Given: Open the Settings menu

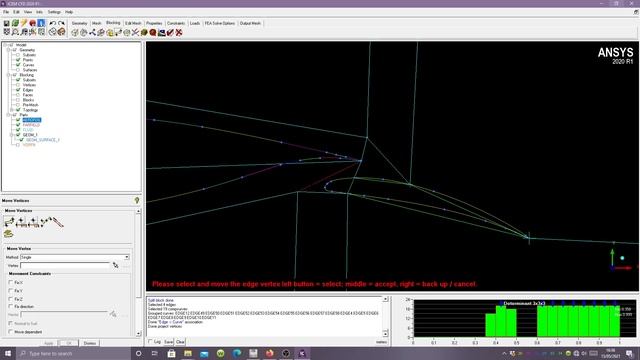Looking at the screenshot, I should pos(54,12).
